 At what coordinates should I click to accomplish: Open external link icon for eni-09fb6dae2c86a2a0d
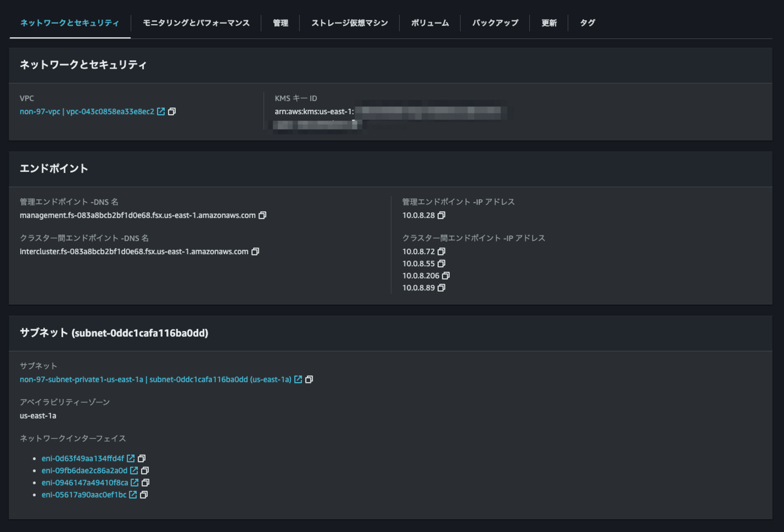134,470
